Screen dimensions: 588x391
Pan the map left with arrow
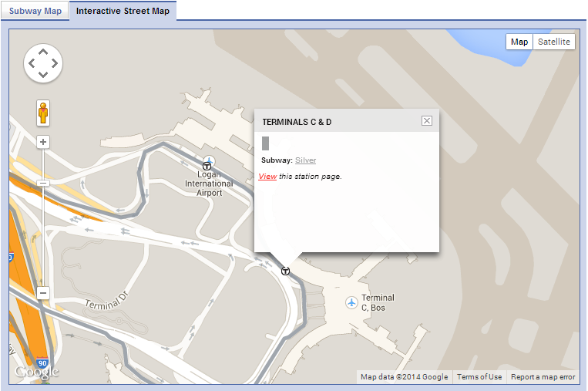32,63
